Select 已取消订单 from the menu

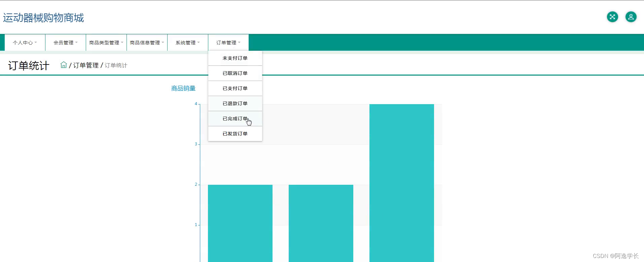[235, 73]
